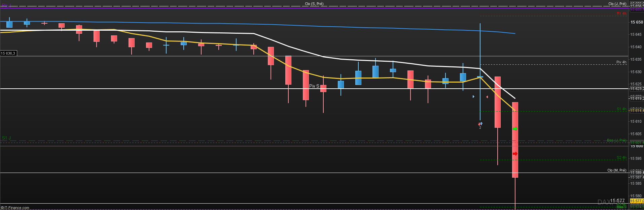Screen dimensions: 644x210
Task: Click the red R1 4h resistance label
Action: point(621,14)
